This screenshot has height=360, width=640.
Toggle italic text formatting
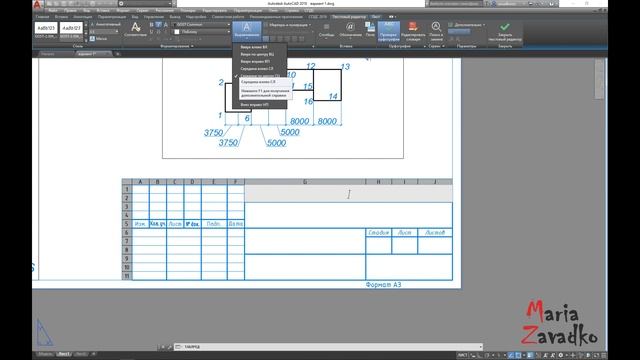[x=158, y=25]
